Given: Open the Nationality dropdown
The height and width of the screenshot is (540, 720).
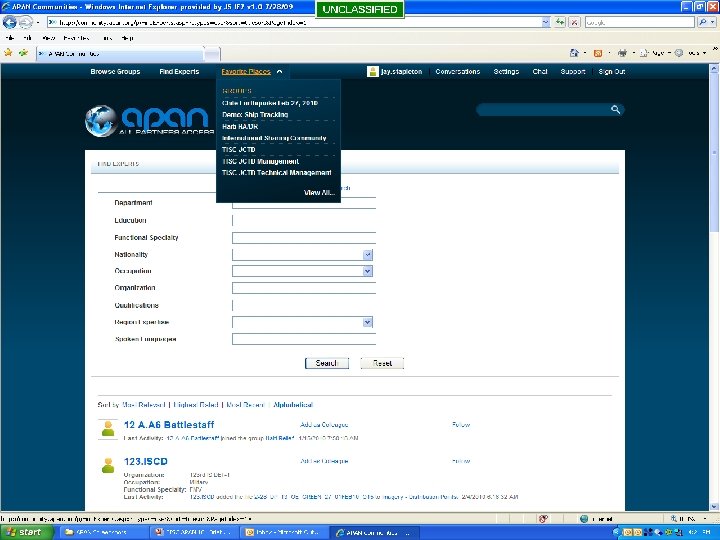Looking at the screenshot, I should [x=367, y=255].
